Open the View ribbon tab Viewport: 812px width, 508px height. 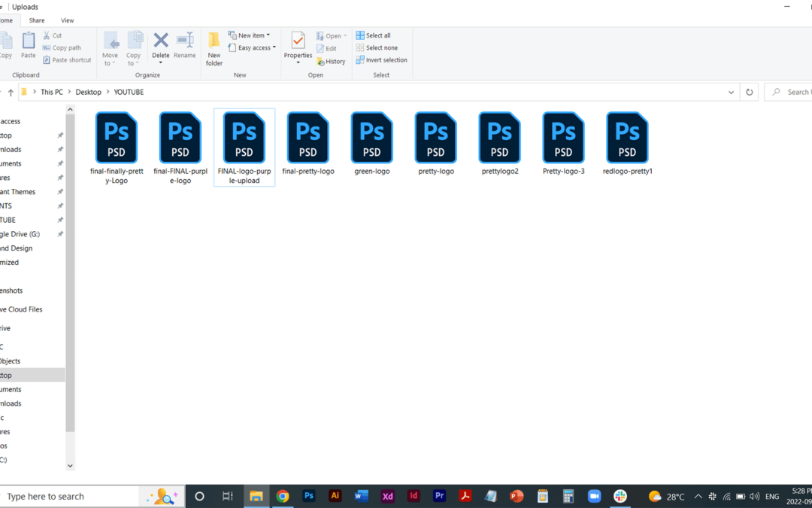click(68, 20)
